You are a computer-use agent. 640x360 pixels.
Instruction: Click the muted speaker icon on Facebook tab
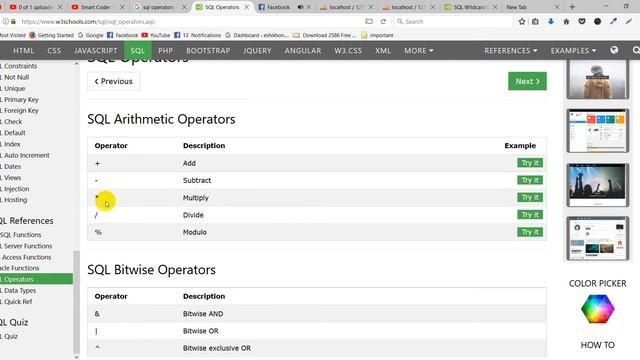(x=300, y=7)
